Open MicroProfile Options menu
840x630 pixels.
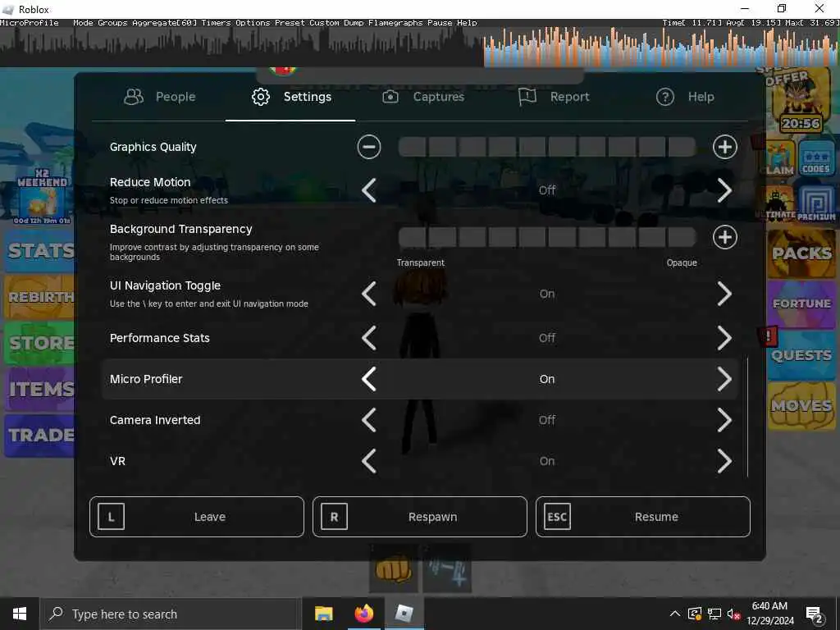click(x=253, y=22)
